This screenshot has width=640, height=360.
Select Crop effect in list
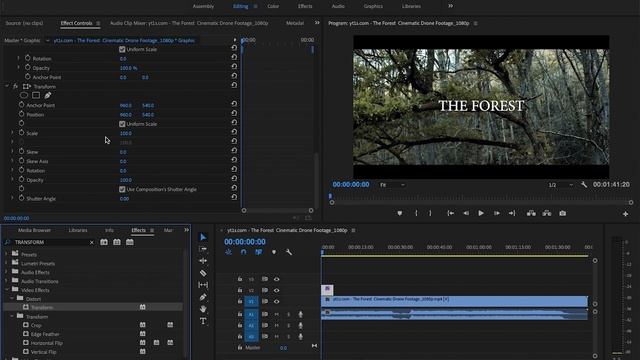click(x=36, y=325)
